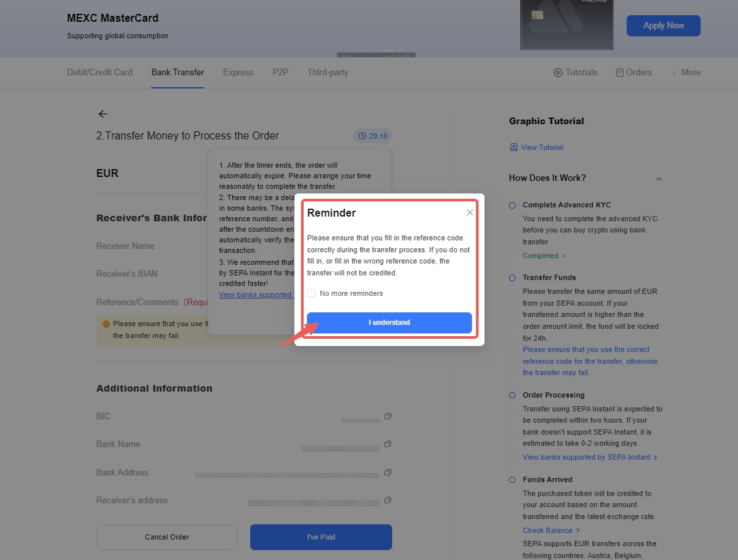Select the Bank Transfer tab
The height and width of the screenshot is (560, 738).
(x=178, y=72)
